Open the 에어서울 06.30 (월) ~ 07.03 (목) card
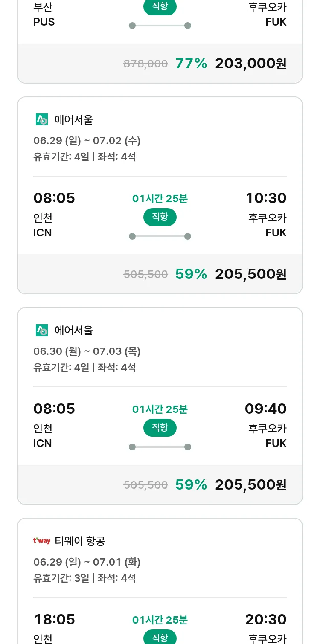320x644 pixels. (x=160, y=406)
